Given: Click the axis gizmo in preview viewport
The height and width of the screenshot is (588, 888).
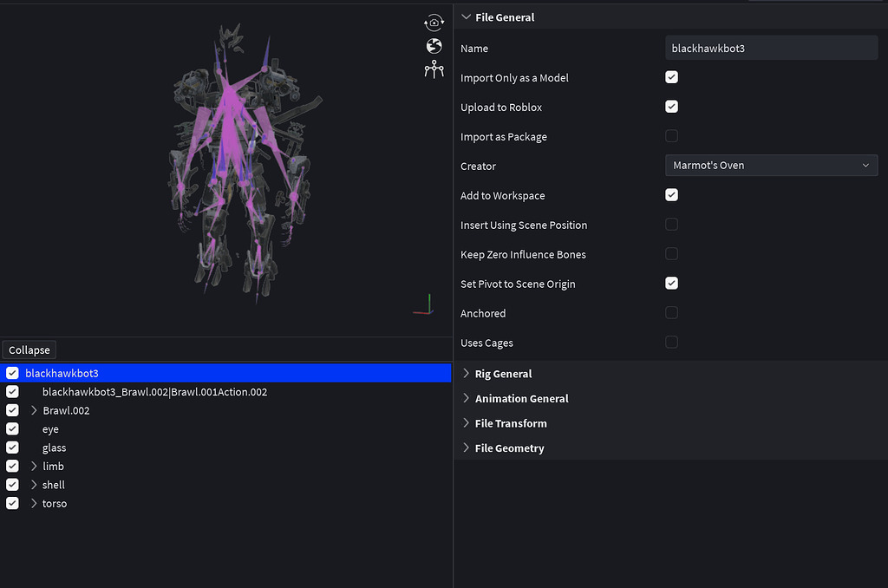Looking at the screenshot, I should click(x=423, y=304).
